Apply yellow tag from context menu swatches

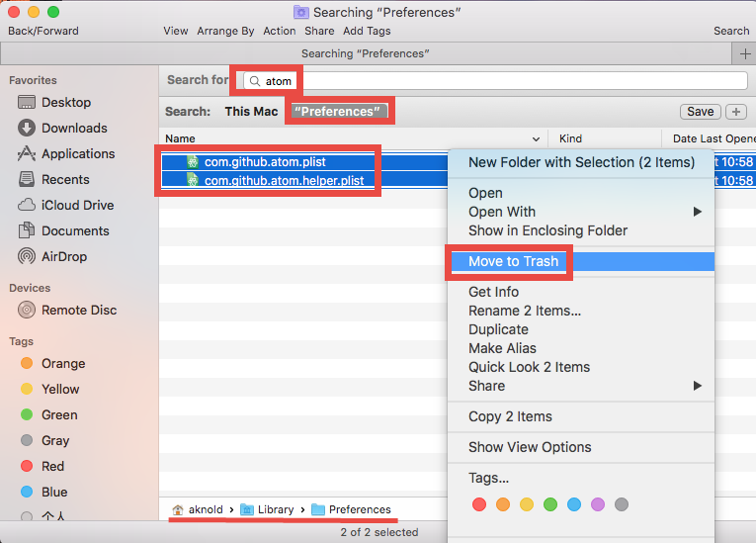527,504
